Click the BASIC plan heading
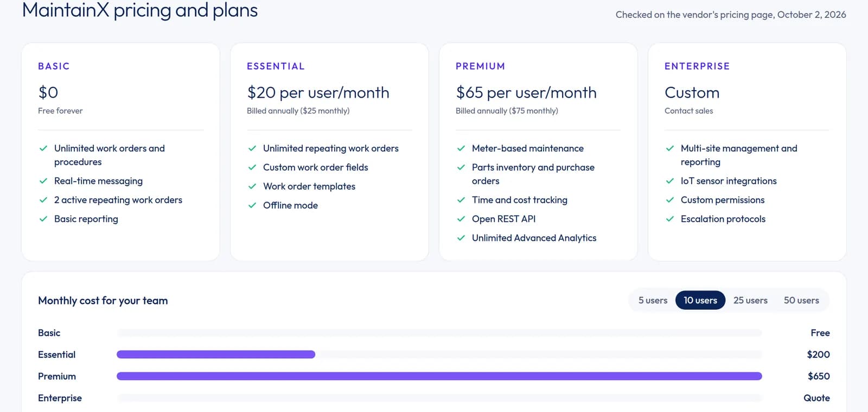The image size is (868, 412). (54, 66)
